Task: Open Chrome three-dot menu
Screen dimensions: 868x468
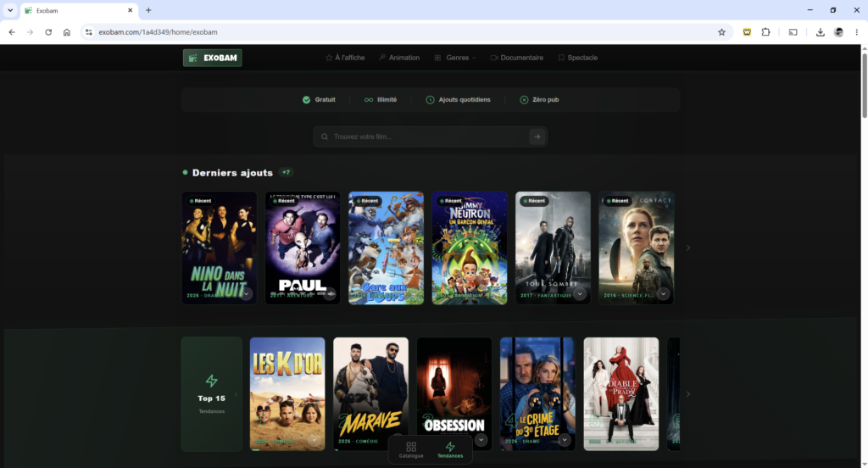Action: pos(856,32)
